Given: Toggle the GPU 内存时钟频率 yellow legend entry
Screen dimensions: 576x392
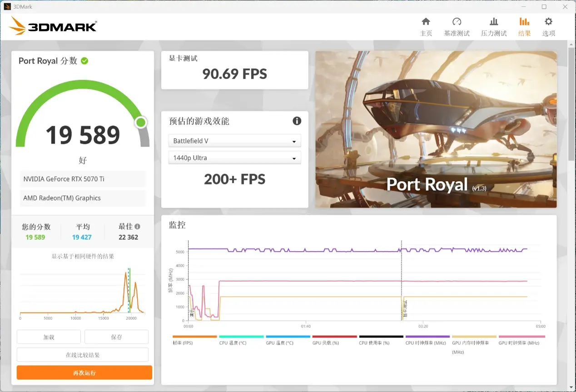Looking at the screenshot, I should coord(474,345).
